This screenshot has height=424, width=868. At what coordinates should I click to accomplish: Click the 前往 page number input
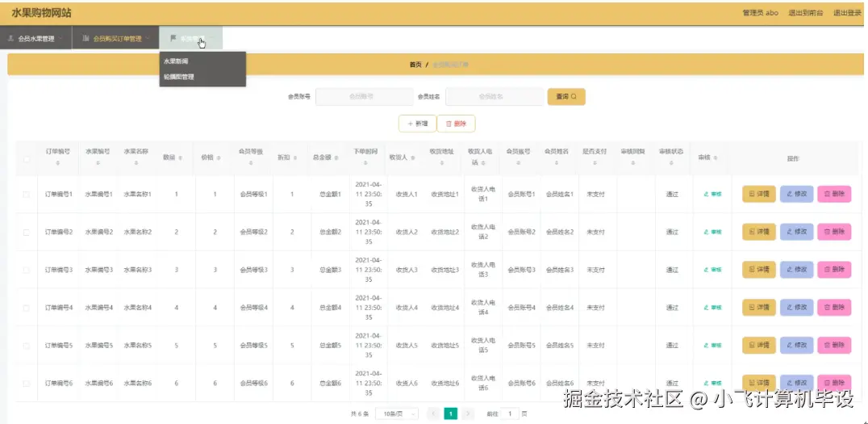point(510,414)
